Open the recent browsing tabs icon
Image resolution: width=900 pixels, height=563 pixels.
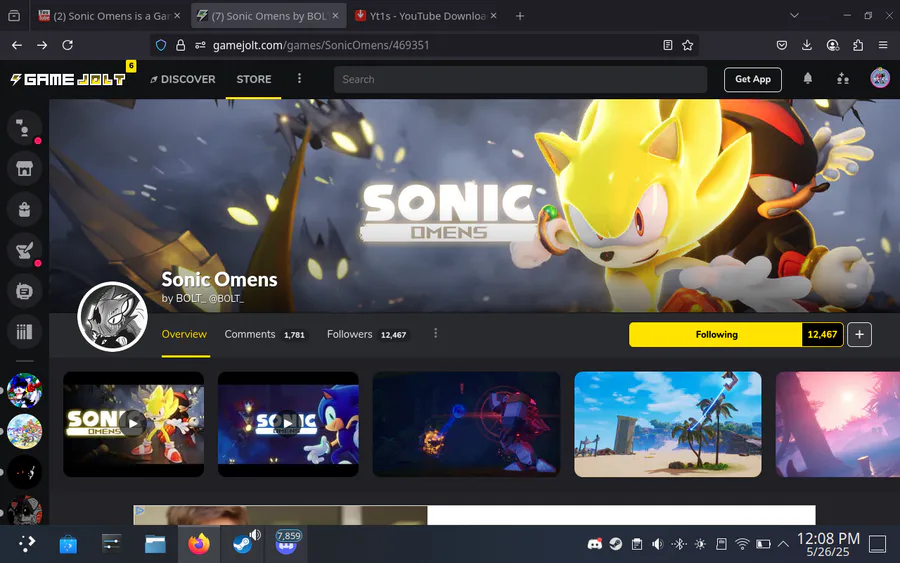coord(14,15)
